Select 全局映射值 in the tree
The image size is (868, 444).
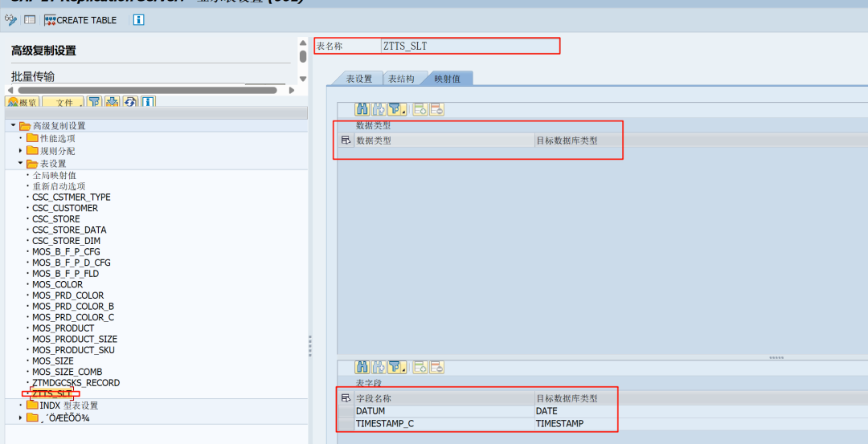coord(55,175)
